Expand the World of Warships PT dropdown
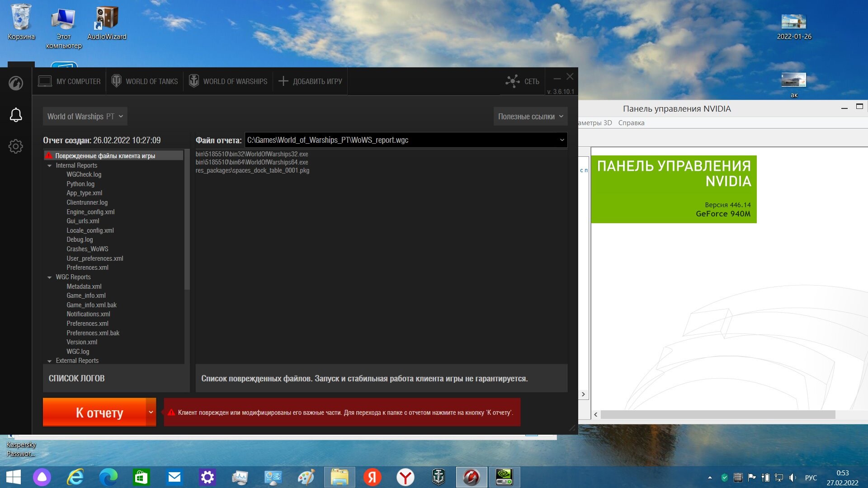The height and width of the screenshot is (488, 868). 85,117
